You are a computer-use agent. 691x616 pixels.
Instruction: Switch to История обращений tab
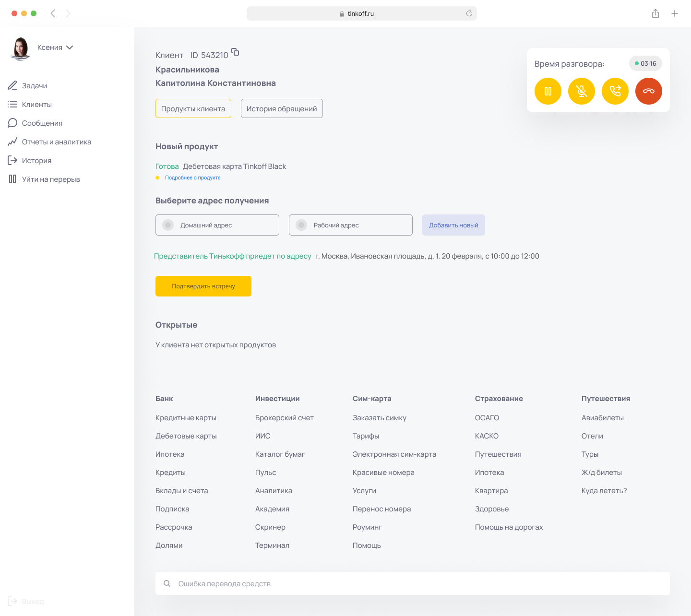[282, 108]
